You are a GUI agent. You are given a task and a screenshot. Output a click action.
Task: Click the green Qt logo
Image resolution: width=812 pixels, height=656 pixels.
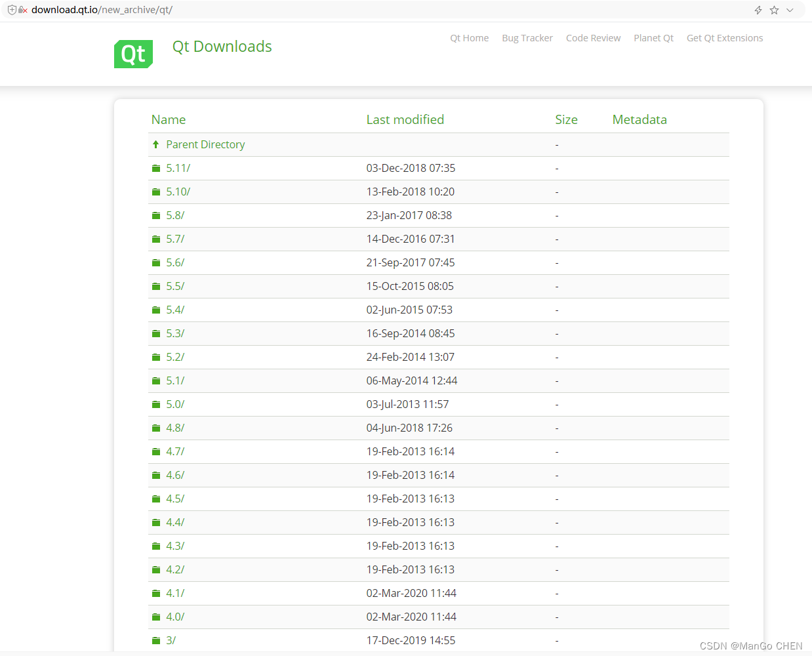(134, 54)
